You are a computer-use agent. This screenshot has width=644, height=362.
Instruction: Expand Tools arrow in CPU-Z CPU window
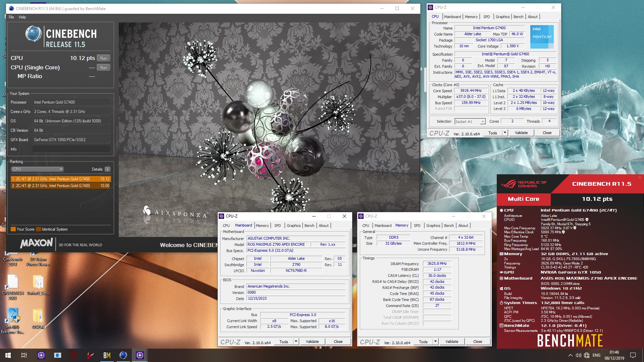click(x=504, y=133)
